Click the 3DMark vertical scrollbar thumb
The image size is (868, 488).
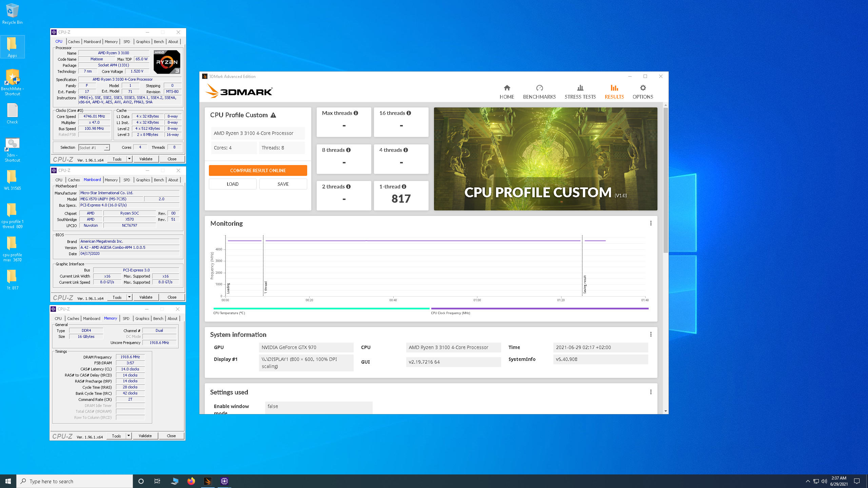tap(666, 180)
